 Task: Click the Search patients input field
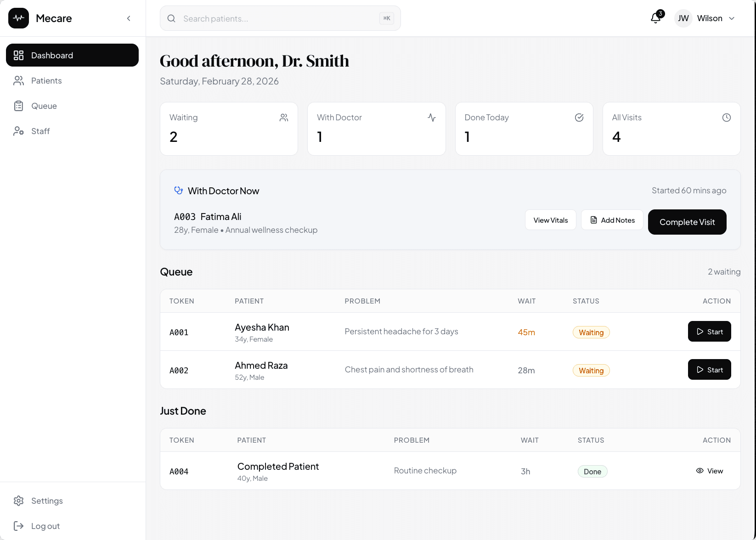pyautogui.click(x=280, y=18)
